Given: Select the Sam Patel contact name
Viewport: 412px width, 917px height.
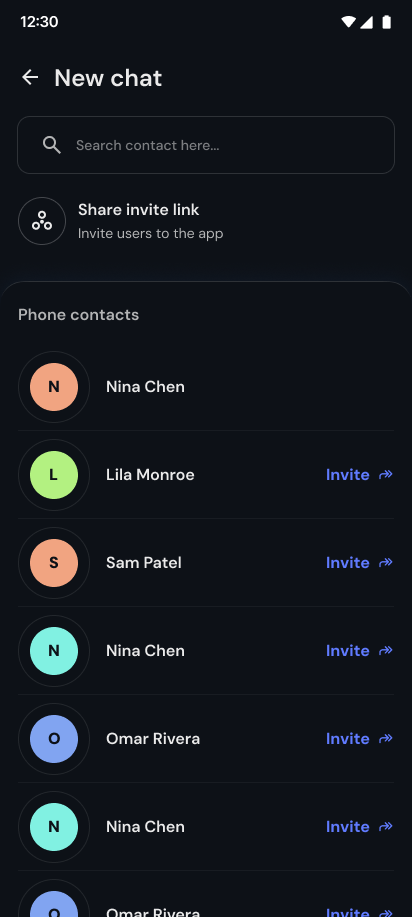Looking at the screenshot, I should (143, 563).
